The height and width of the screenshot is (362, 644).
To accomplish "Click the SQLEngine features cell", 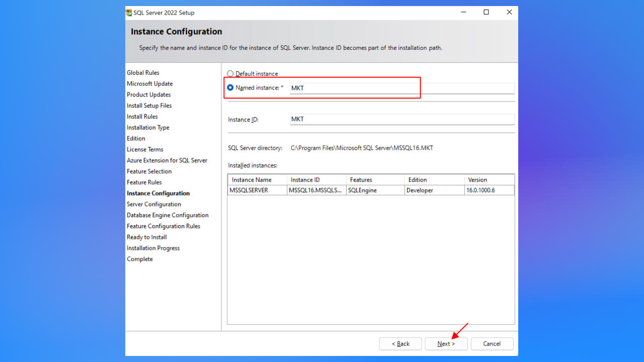I will [375, 191].
